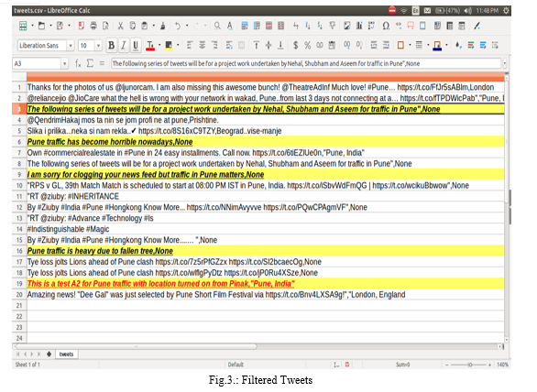The height and width of the screenshot is (392, 537).
Task: Activate Clone Formatting paintbrush
Action: tap(163, 26)
